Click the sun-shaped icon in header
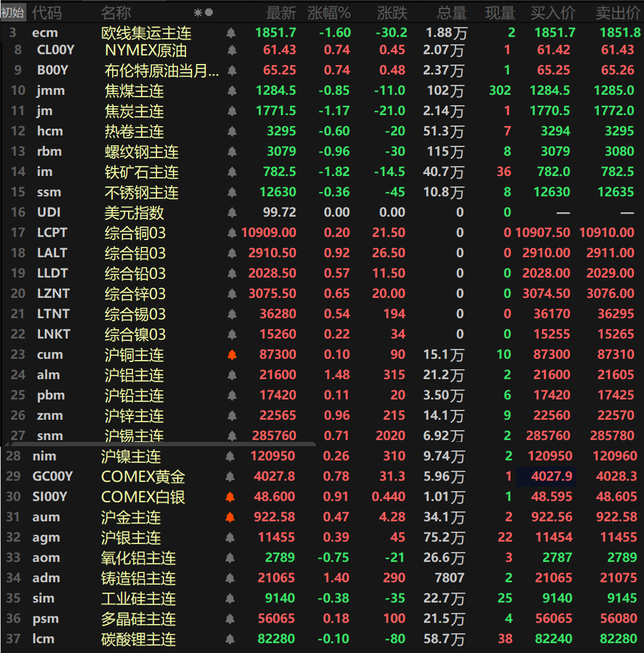Image resolution: width=644 pixels, height=653 pixels. click(198, 12)
